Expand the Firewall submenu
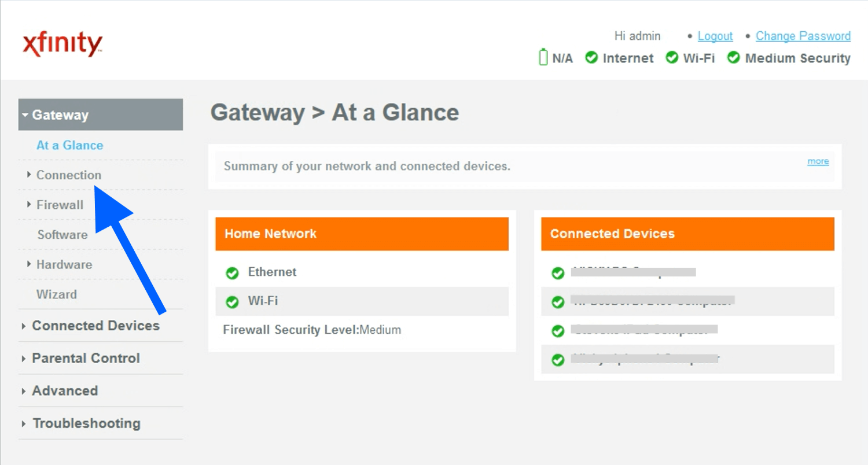The width and height of the screenshot is (868, 465). click(60, 205)
